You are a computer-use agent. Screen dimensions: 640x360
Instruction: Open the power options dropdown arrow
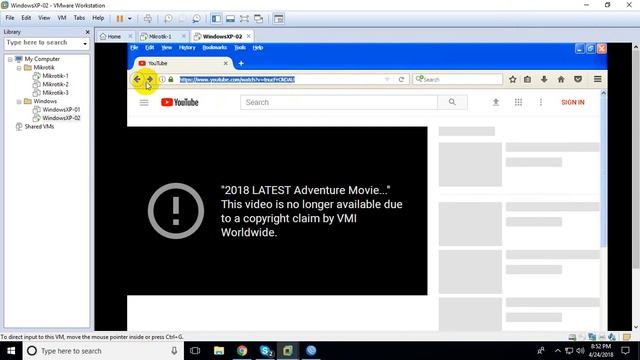coord(130,18)
